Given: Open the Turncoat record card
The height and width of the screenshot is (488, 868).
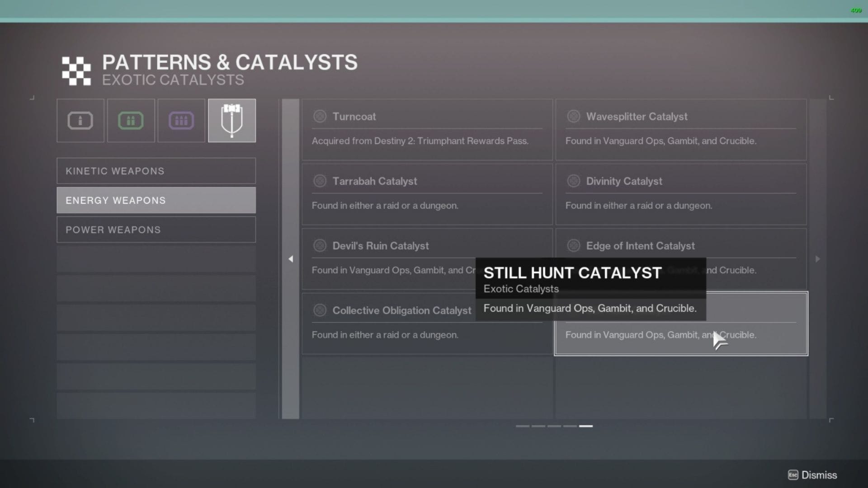Looking at the screenshot, I should tap(427, 130).
